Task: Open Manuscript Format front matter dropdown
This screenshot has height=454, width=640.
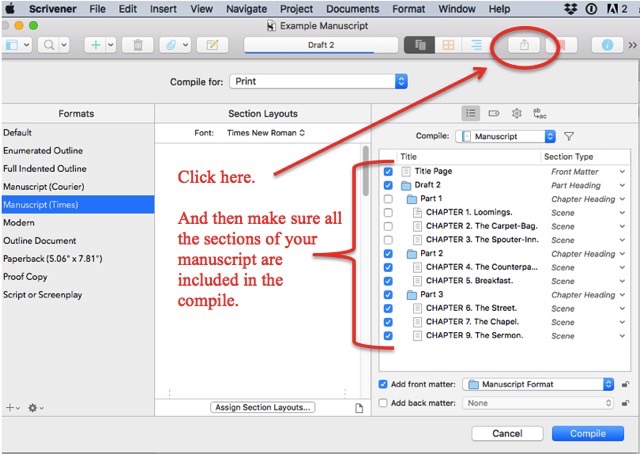Action: (538, 384)
